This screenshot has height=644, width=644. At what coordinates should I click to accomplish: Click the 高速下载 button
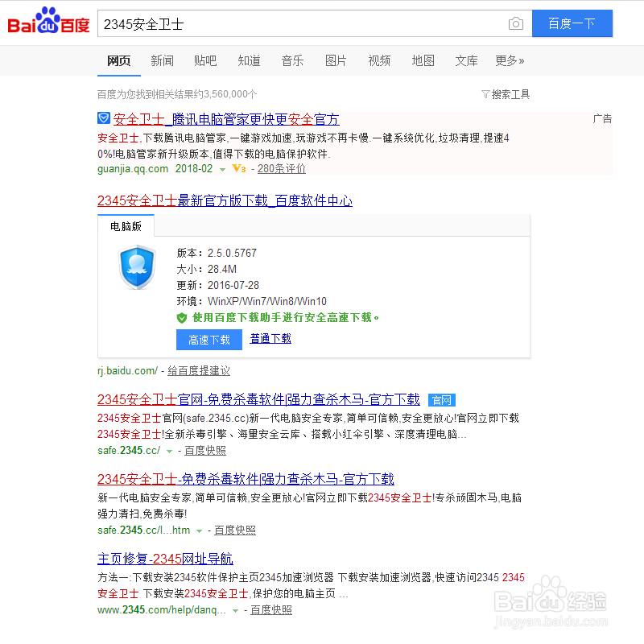point(209,340)
